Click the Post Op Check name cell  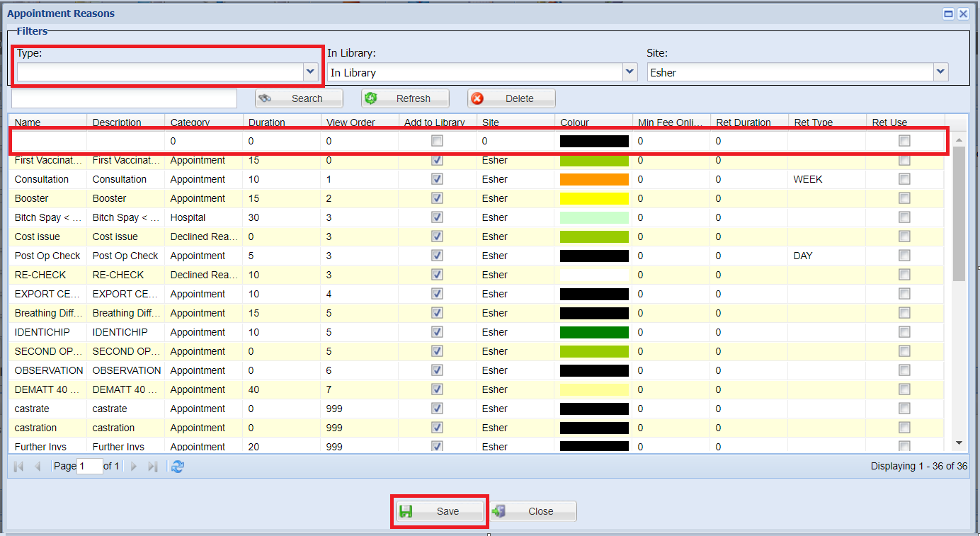click(x=47, y=256)
